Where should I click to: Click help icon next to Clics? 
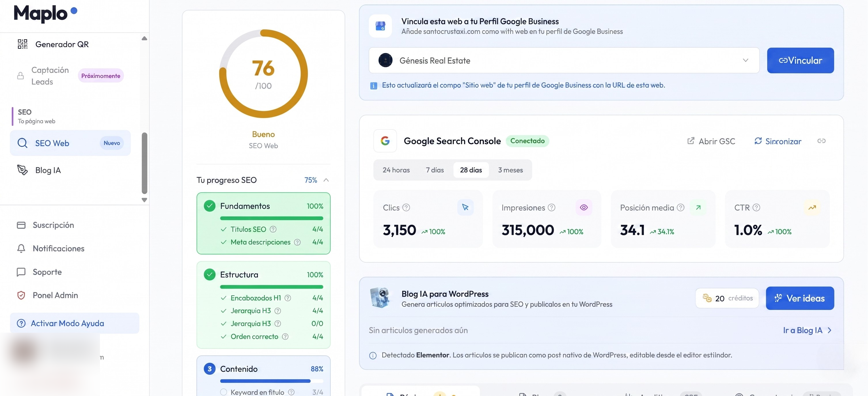tap(406, 208)
